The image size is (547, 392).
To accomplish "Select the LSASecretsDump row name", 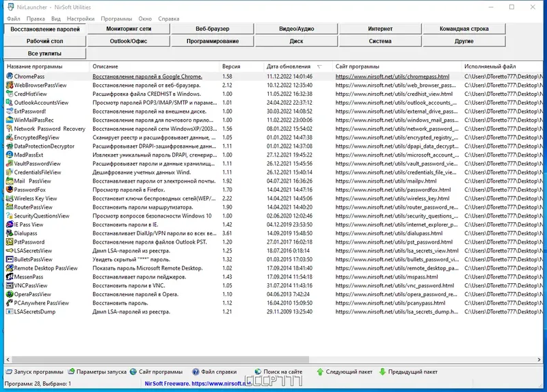I will click(x=35, y=312).
